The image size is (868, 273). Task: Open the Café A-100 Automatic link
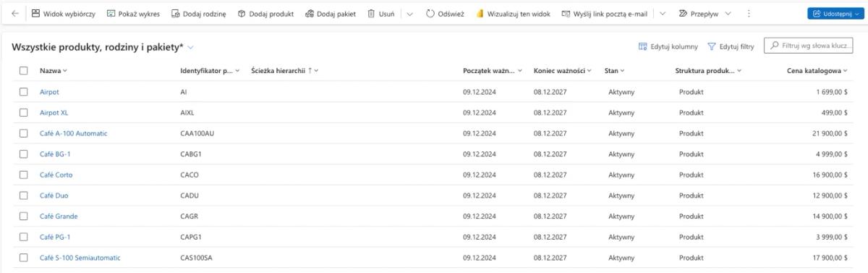[x=73, y=133]
